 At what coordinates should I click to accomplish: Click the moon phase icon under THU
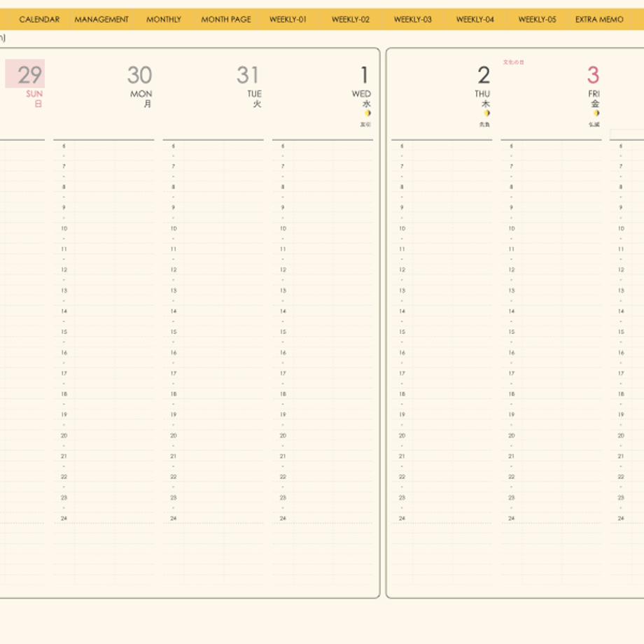(x=486, y=113)
